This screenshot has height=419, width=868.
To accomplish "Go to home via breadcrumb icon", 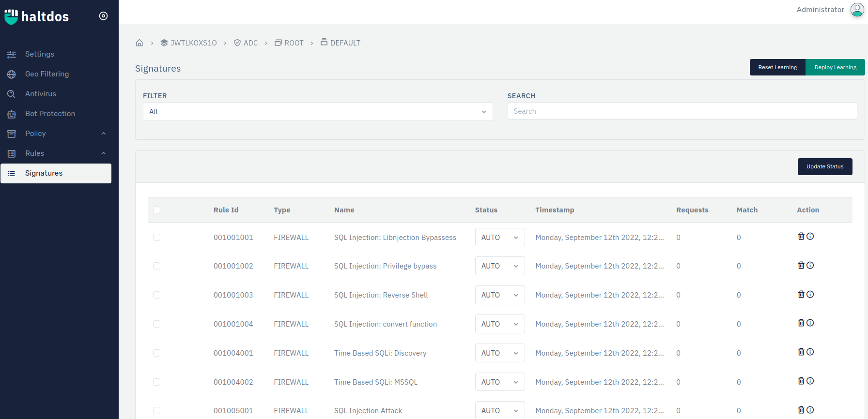I will [x=139, y=43].
